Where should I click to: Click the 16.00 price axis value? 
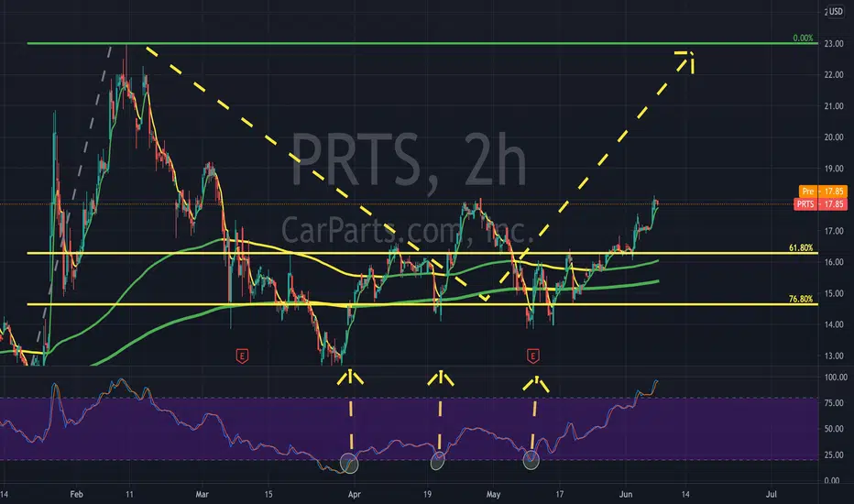(834, 262)
